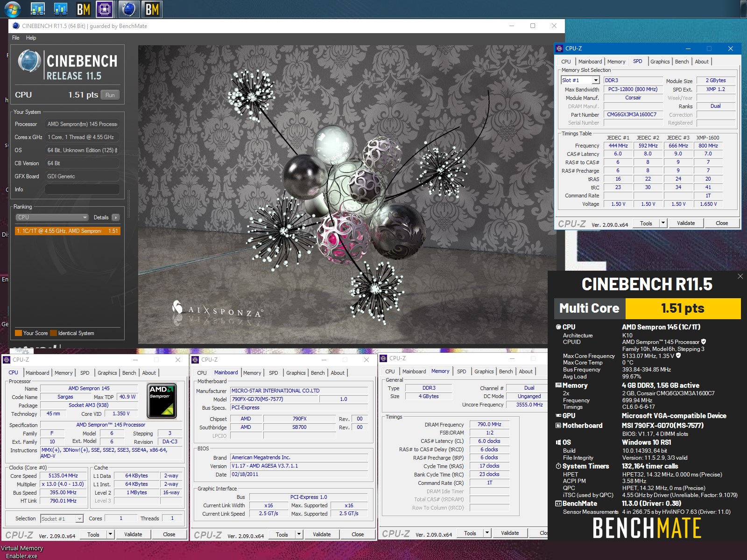Click Close in the CPU-Z Mainboard window
747x560 pixels.
click(x=358, y=534)
